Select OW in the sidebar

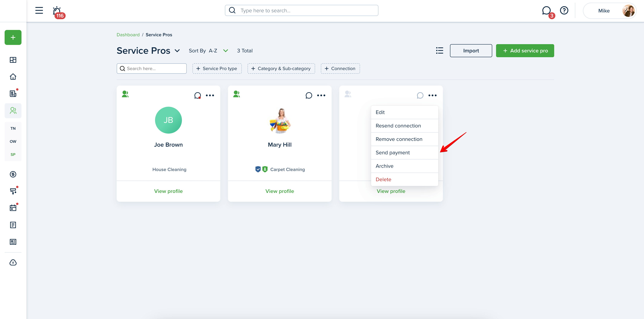pos(13,141)
